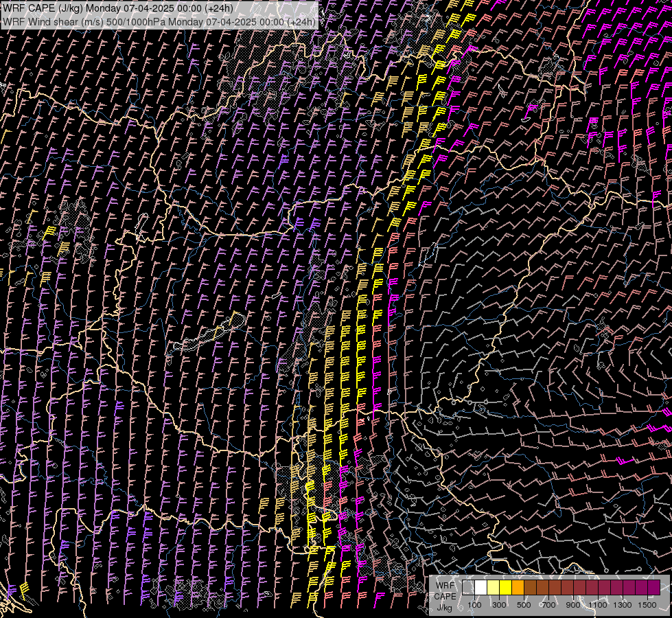Click the legend value 900

coord(573,605)
